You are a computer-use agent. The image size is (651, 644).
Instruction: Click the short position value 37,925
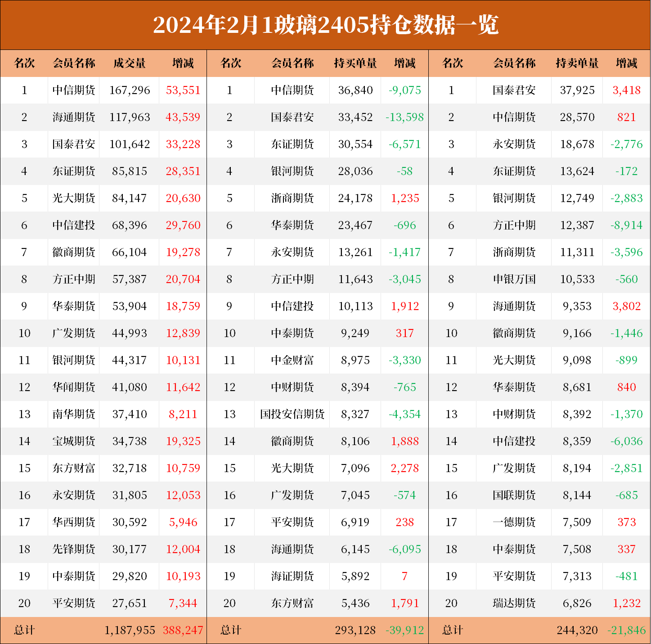pos(577,90)
